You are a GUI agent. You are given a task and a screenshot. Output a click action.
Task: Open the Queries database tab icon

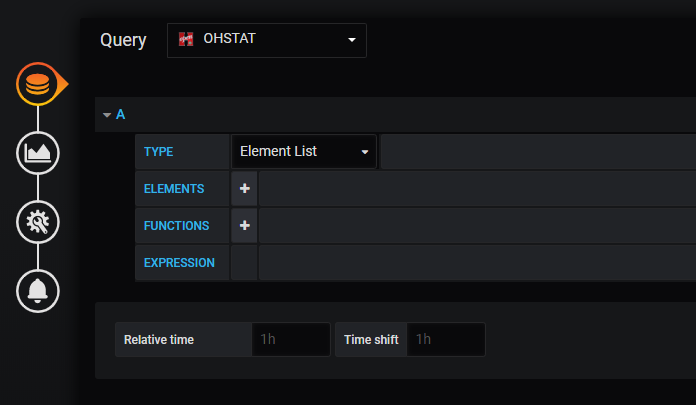(x=38, y=84)
